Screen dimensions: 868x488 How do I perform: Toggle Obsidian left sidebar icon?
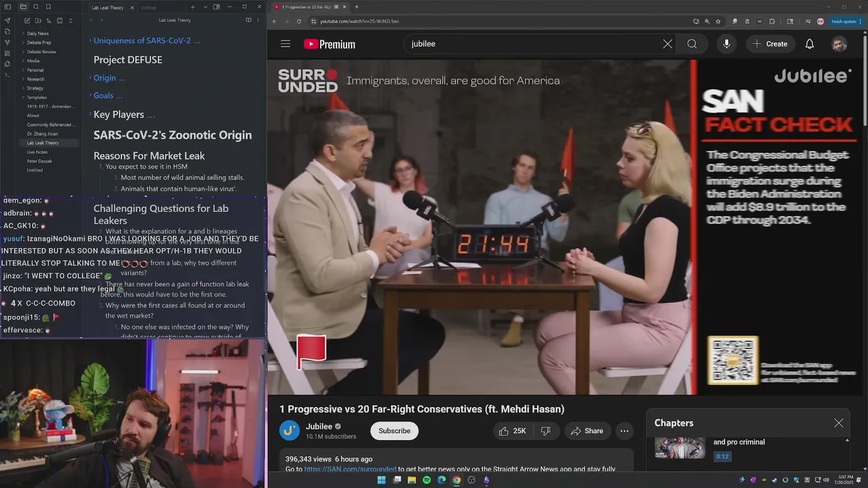click(7, 7)
